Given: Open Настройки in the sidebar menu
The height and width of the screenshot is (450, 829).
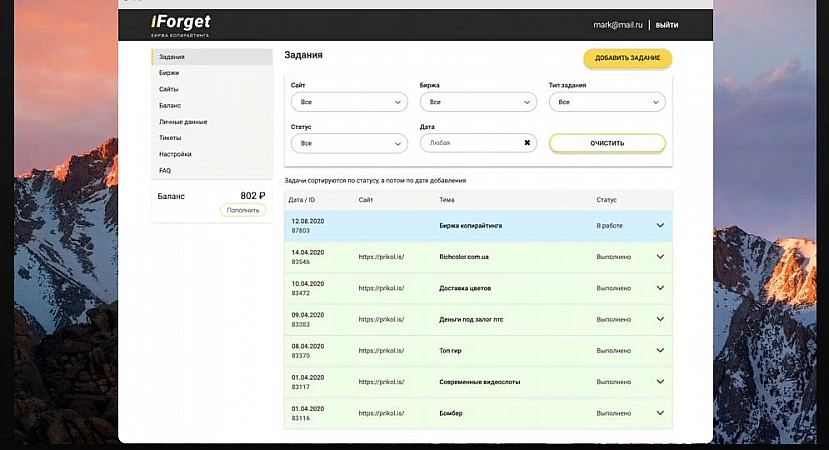Looking at the screenshot, I should (175, 154).
